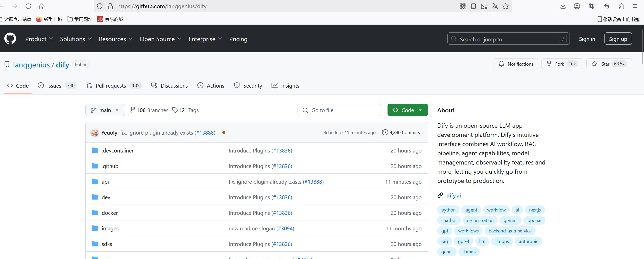Open the Pricing page

tap(238, 39)
